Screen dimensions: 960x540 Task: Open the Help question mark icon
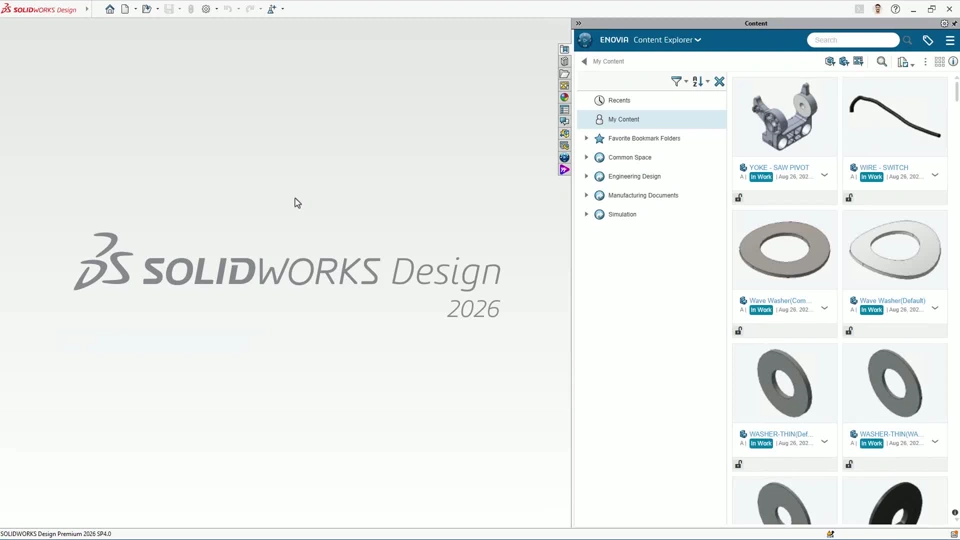895,9
